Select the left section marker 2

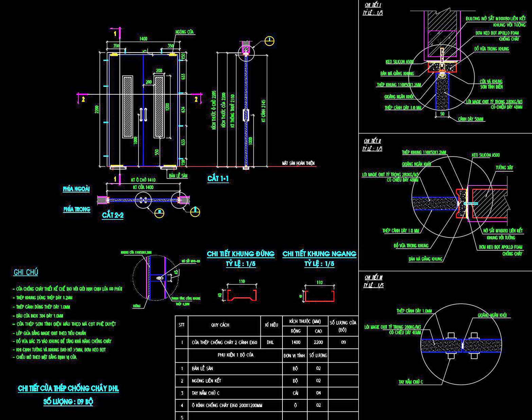pos(82,99)
